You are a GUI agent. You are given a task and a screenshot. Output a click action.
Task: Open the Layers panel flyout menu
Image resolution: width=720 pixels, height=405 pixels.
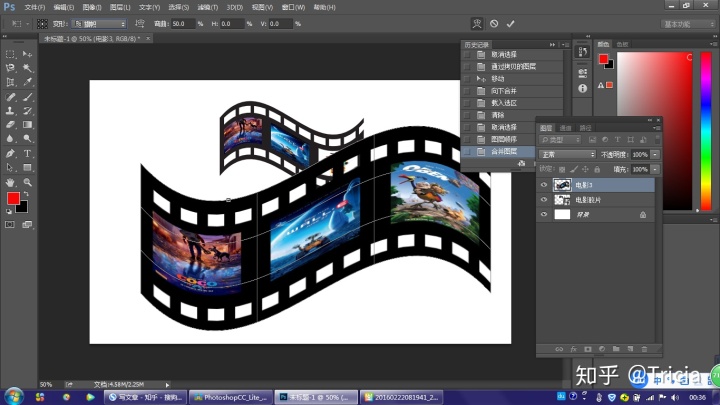point(656,128)
